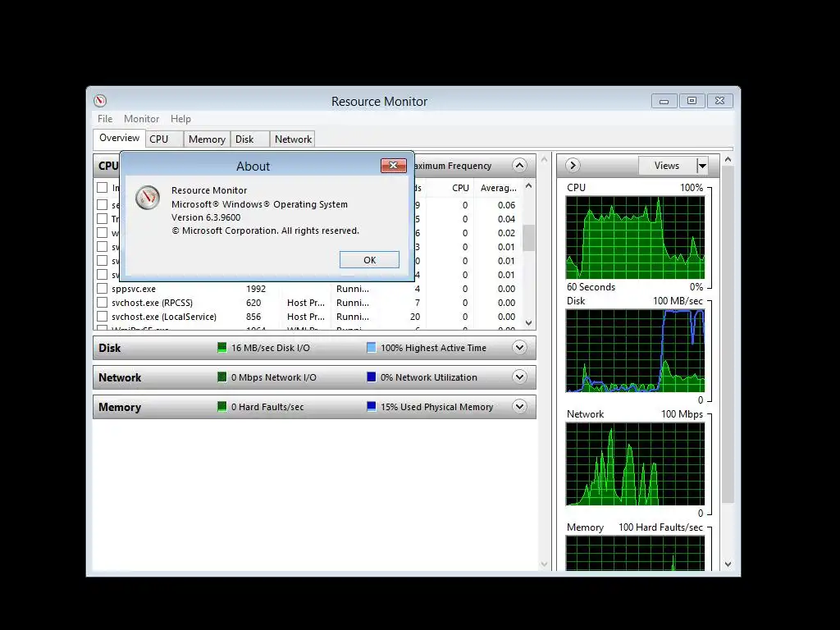Click process list scroll down arrow
The image size is (840, 630).
[529, 323]
